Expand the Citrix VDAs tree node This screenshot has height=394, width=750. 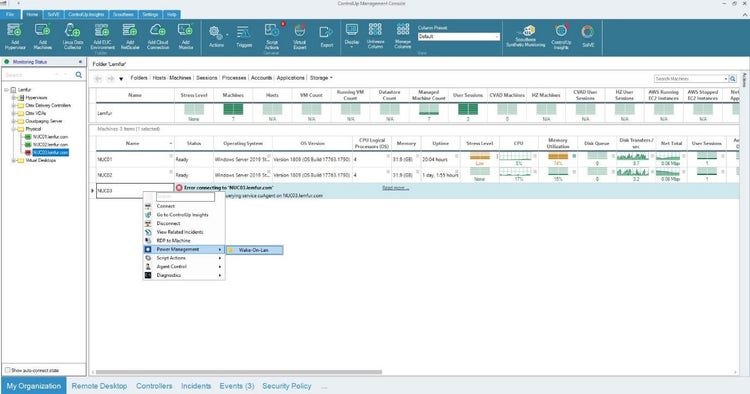point(13,113)
